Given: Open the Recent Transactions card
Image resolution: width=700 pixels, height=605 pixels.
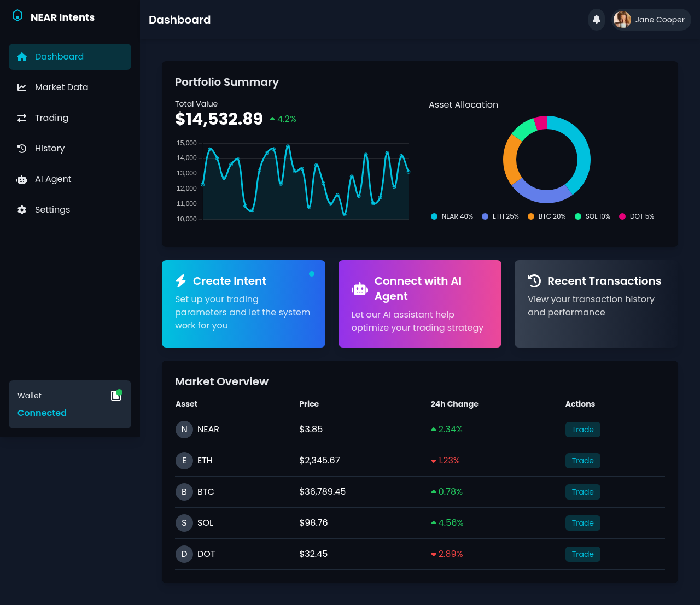Looking at the screenshot, I should pyautogui.click(x=596, y=304).
